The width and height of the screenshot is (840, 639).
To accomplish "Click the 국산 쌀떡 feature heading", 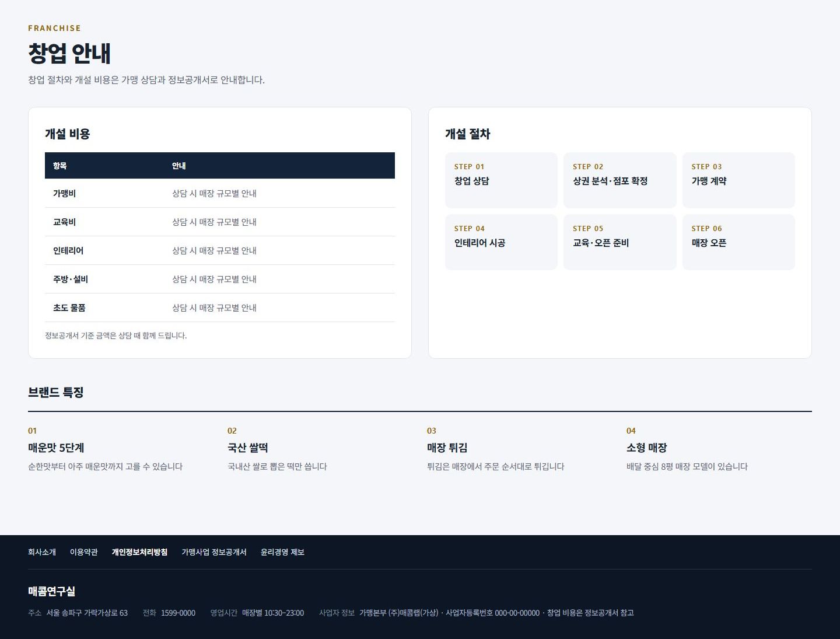I will 248,448.
